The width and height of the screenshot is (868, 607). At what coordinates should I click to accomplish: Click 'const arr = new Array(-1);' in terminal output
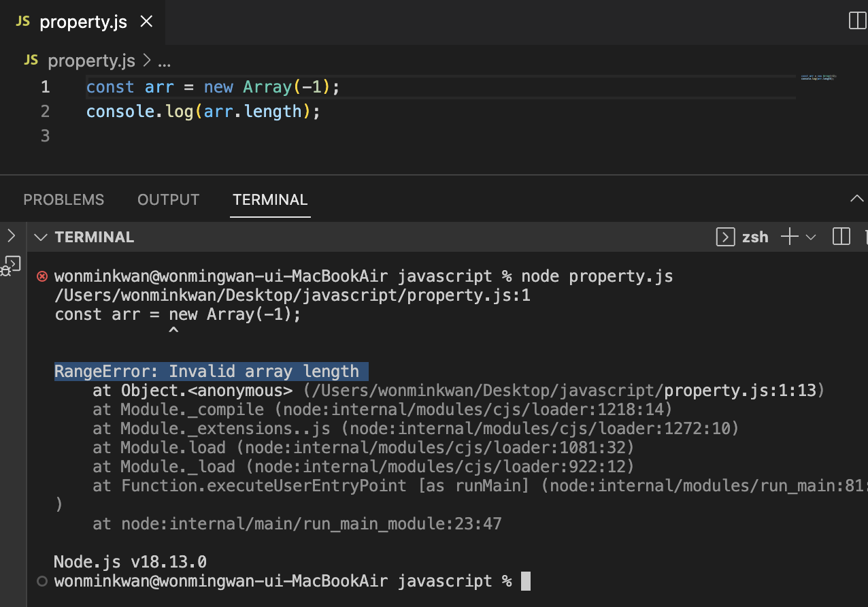pos(178,314)
